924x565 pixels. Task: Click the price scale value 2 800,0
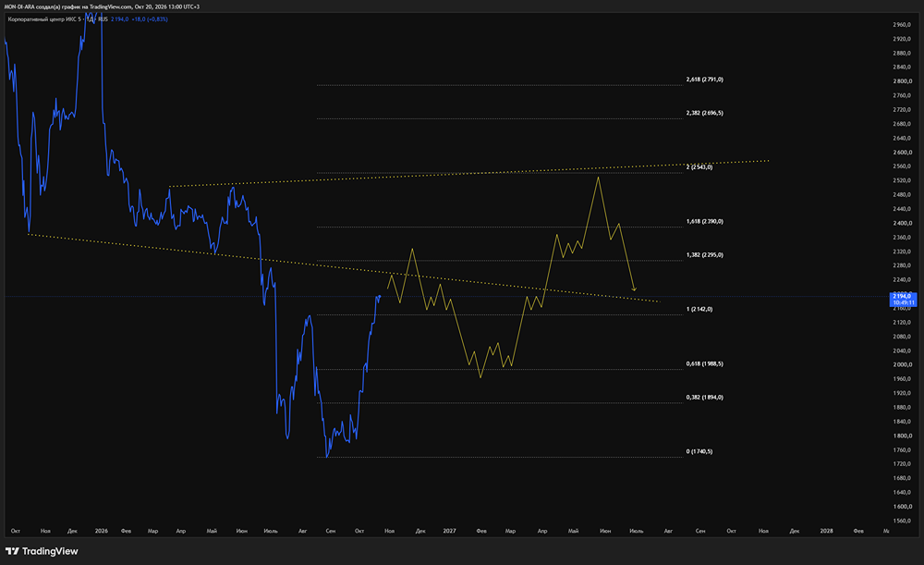tap(902, 81)
